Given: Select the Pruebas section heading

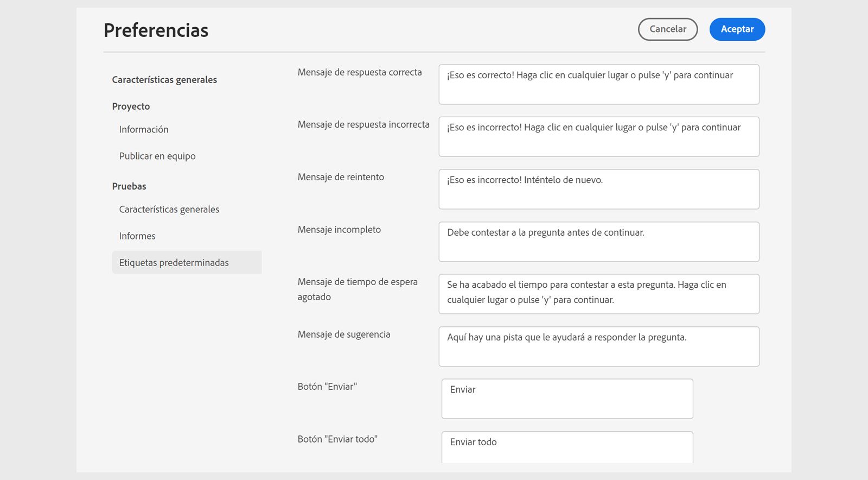Looking at the screenshot, I should coord(129,186).
